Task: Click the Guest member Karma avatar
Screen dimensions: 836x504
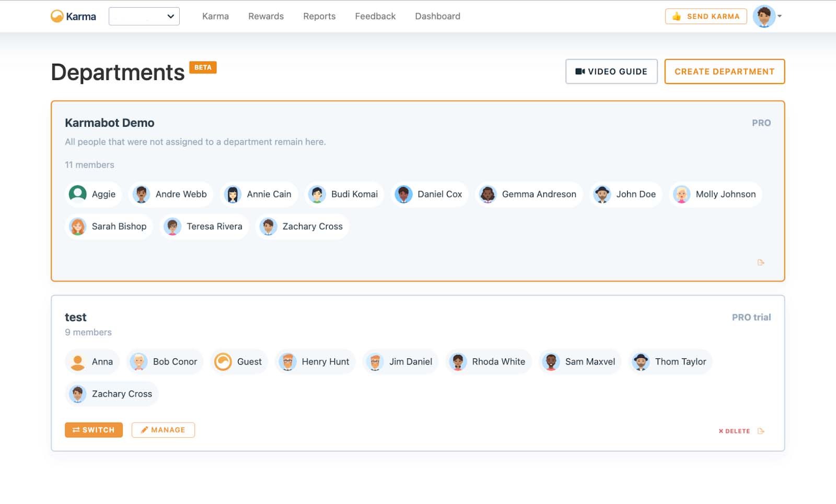Action: (223, 361)
